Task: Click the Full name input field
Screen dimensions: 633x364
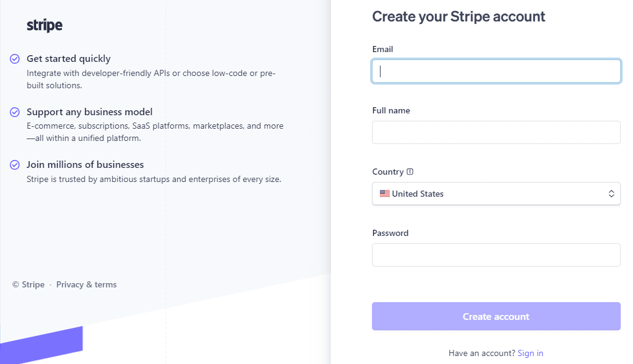Action: [x=496, y=132]
